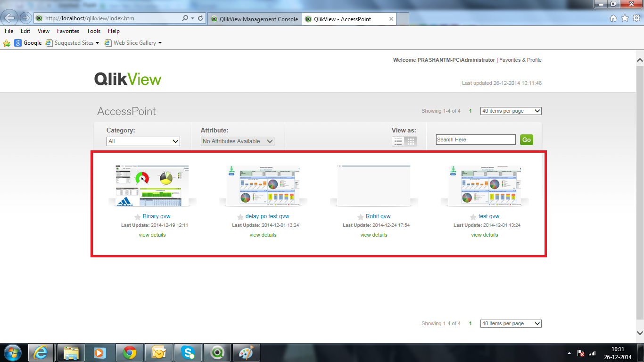The height and width of the screenshot is (362, 644).
Task: Open the Action Center flag icon
Action: tap(581, 353)
